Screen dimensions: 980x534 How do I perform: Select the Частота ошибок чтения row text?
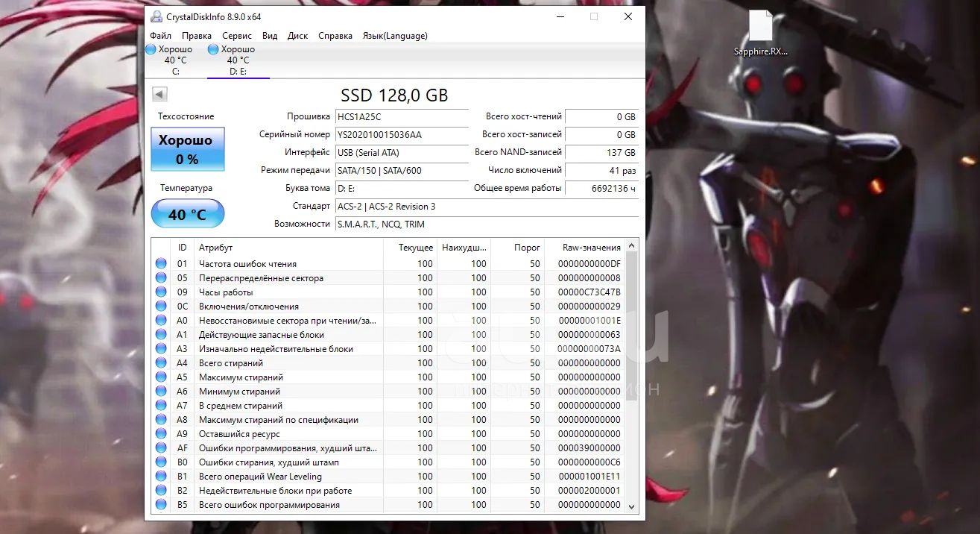point(247,263)
